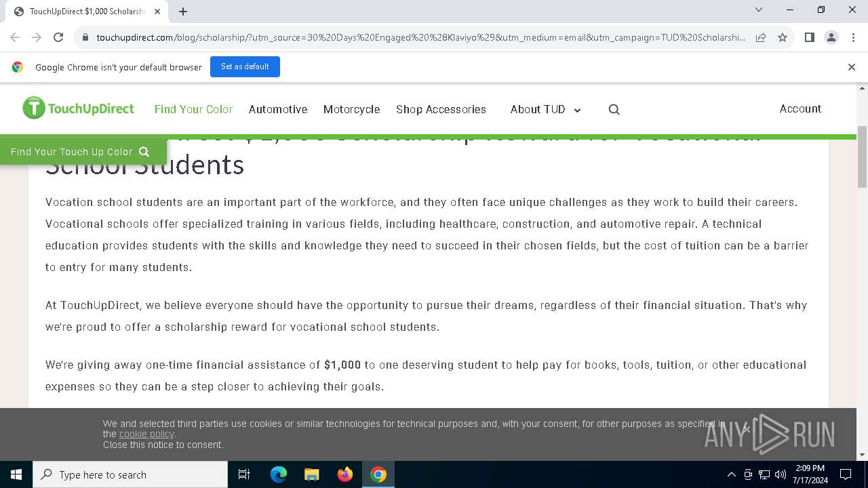The height and width of the screenshot is (488, 868).
Task: Open the tab search chevron in Chrome
Action: (x=759, y=9)
